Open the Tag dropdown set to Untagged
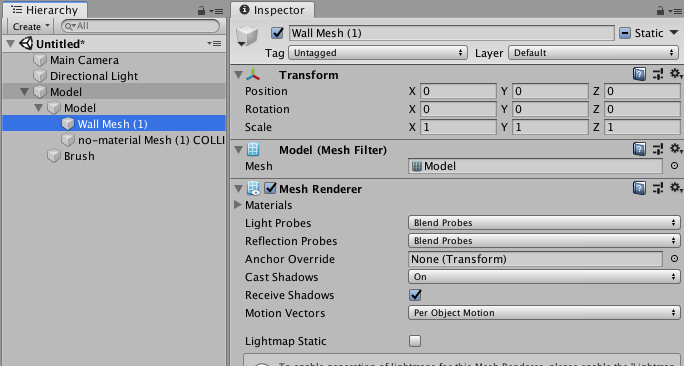 click(378, 53)
